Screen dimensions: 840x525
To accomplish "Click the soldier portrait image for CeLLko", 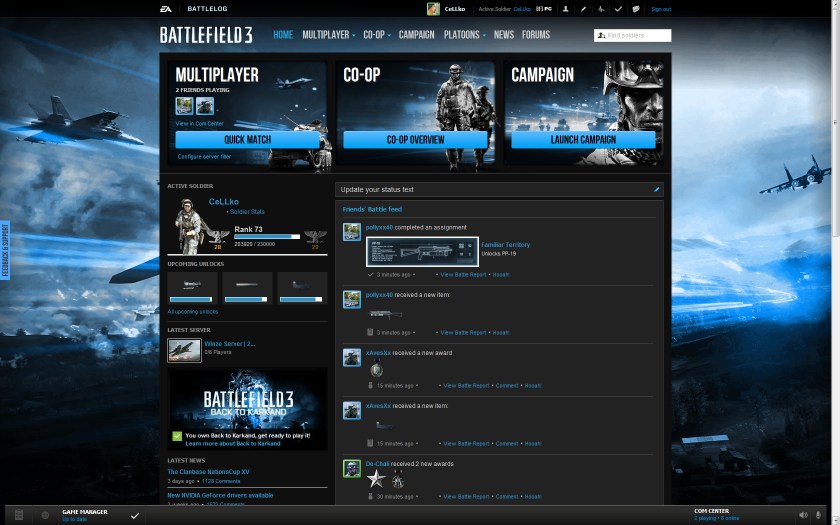I will (188, 226).
